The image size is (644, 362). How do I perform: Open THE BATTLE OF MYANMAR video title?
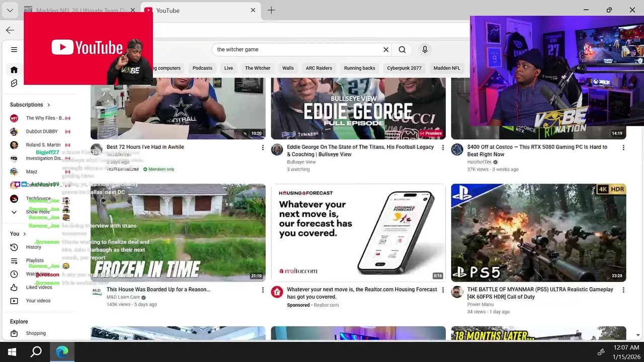click(540, 293)
